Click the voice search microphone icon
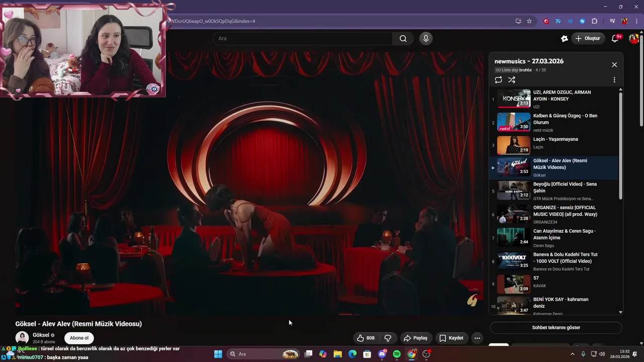Viewport: 644px width, 362px height. click(x=426, y=38)
